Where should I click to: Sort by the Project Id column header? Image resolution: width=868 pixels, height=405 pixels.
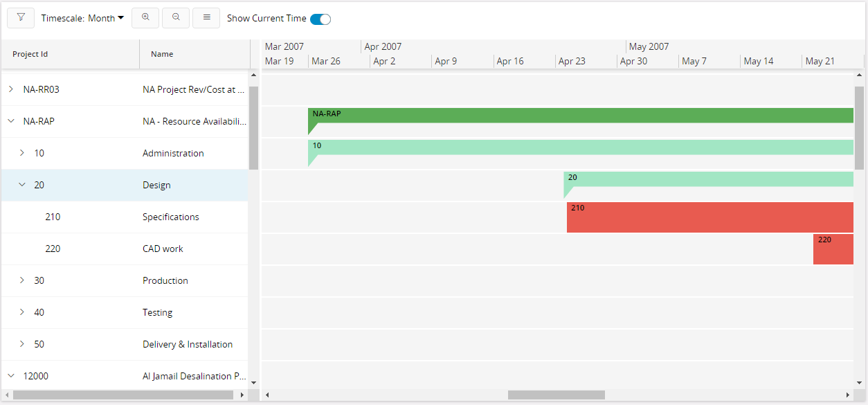pyautogui.click(x=30, y=54)
